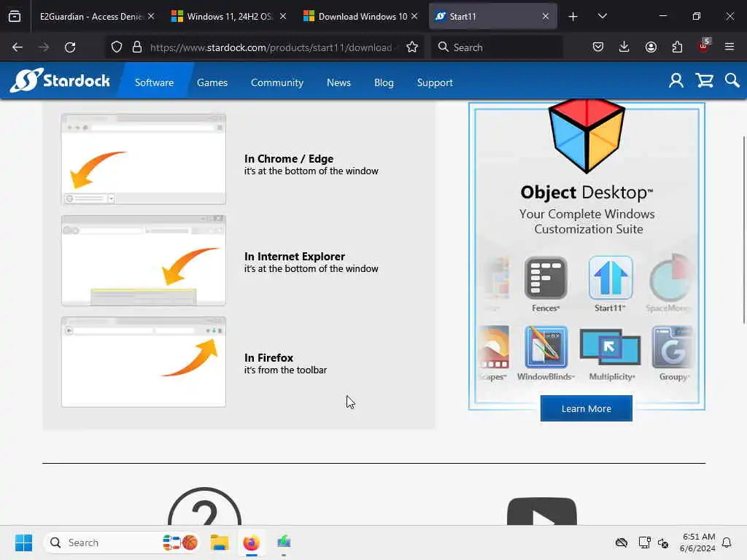This screenshot has width=747, height=560.
Task: Click the padlock site information icon
Action: (x=137, y=47)
